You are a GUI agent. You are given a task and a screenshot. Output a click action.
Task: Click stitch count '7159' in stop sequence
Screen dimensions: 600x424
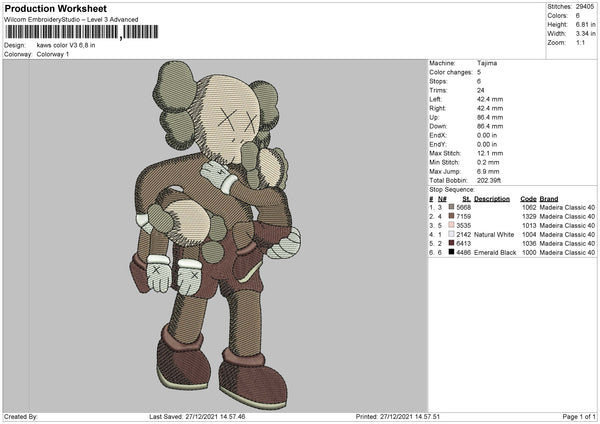point(464,217)
